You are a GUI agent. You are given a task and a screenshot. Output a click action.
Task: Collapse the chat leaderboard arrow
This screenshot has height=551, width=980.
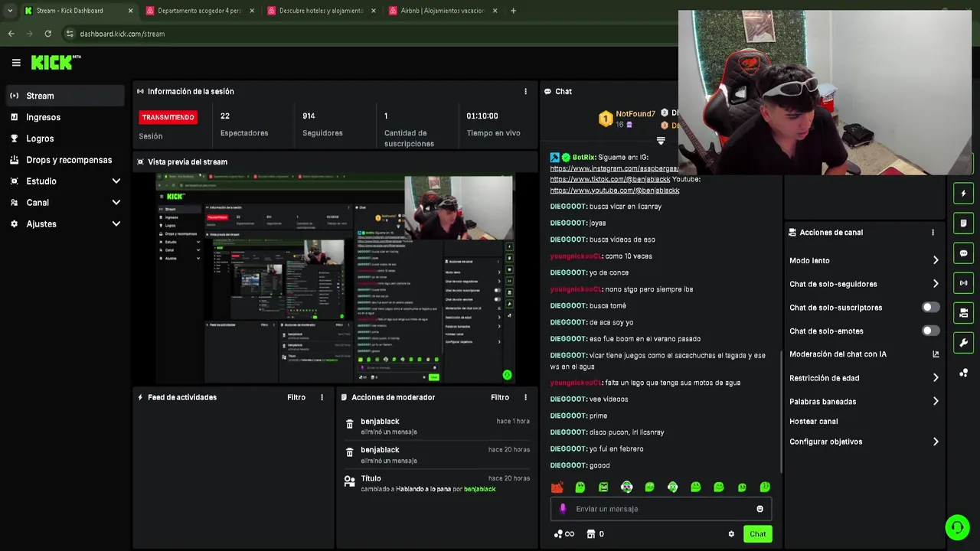pos(661,141)
